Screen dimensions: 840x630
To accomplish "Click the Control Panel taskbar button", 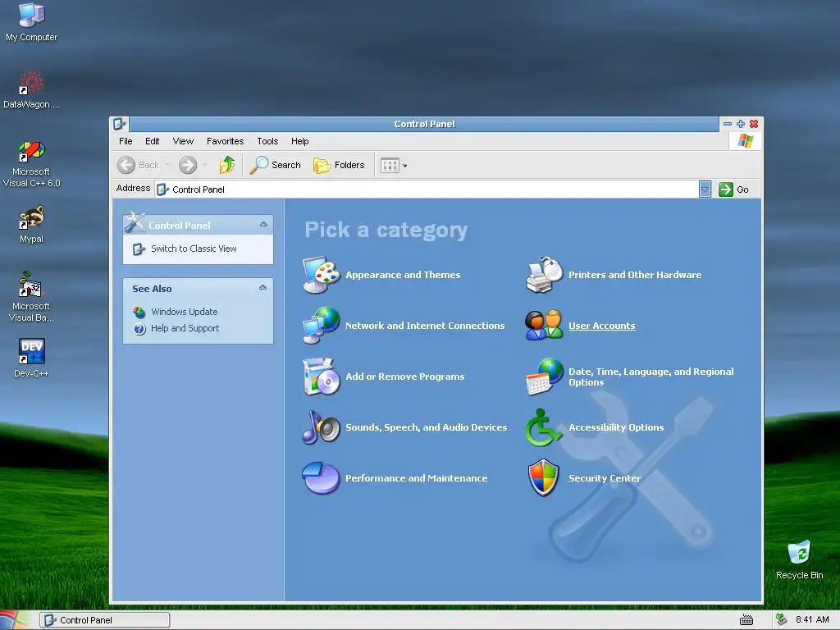I will [105, 620].
